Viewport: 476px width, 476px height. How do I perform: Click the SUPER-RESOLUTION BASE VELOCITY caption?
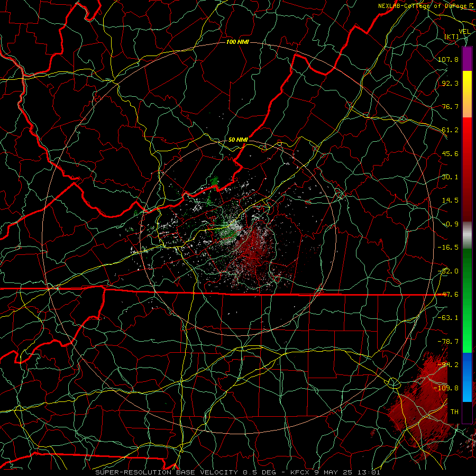click(167, 472)
